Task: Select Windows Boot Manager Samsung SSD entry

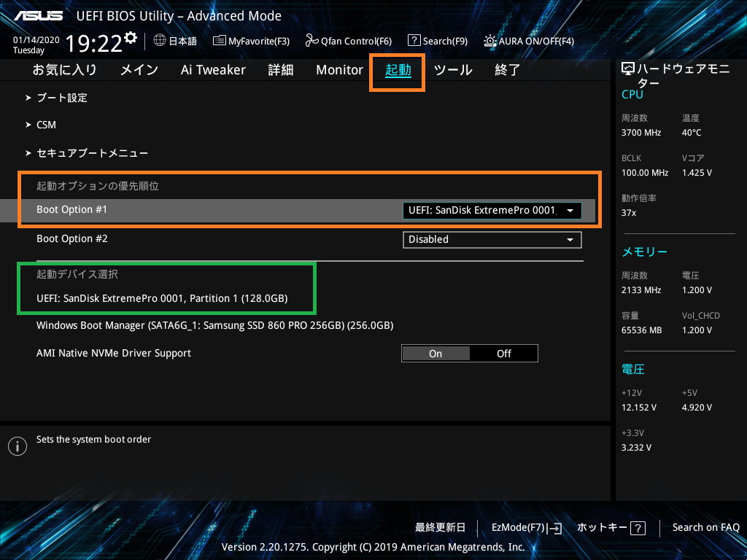Action: coord(214,325)
